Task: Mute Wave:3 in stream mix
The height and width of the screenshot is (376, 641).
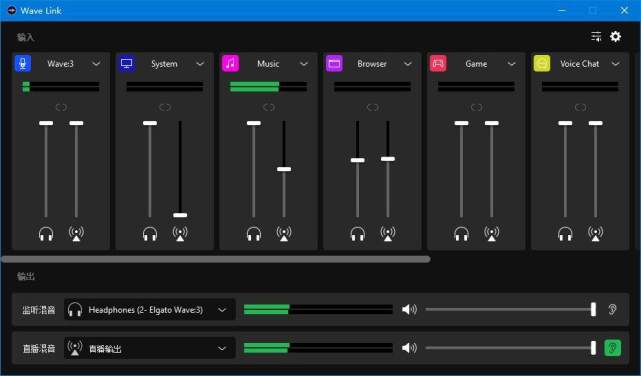Action: (76, 234)
